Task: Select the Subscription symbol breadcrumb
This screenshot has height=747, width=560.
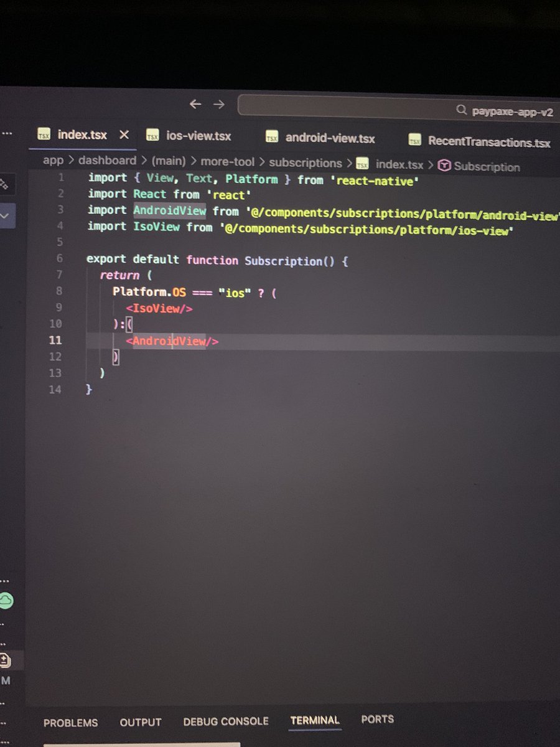Action: tap(487, 167)
